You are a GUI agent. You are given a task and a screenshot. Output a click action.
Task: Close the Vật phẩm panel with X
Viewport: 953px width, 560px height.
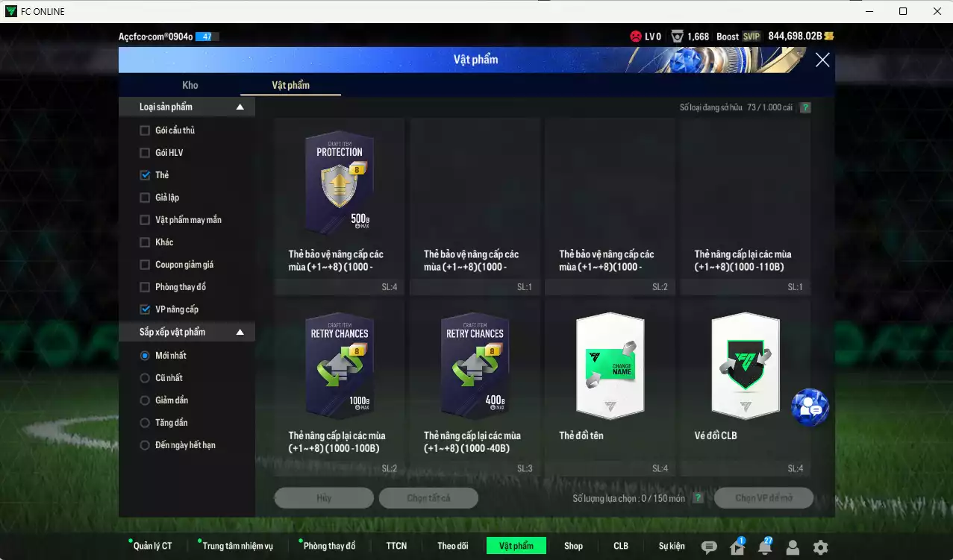pos(822,60)
